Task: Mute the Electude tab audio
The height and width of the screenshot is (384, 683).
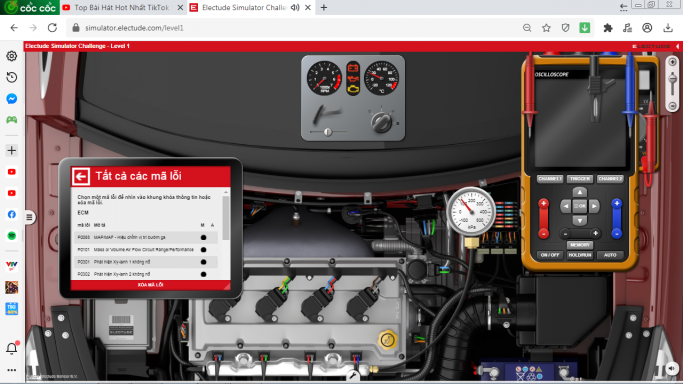Action: [295, 7]
